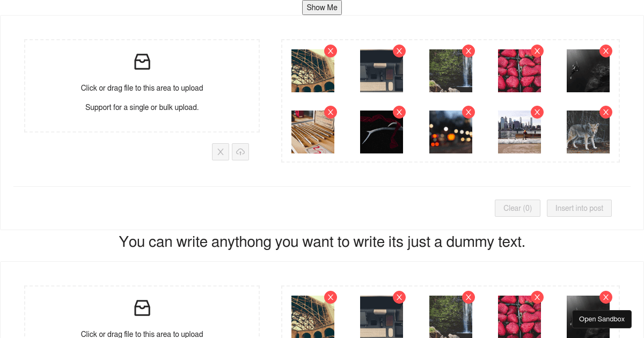Image resolution: width=644 pixels, height=338 pixels.
Task: Select the waterfall thumbnail in bottom panel
Action: click(451, 317)
